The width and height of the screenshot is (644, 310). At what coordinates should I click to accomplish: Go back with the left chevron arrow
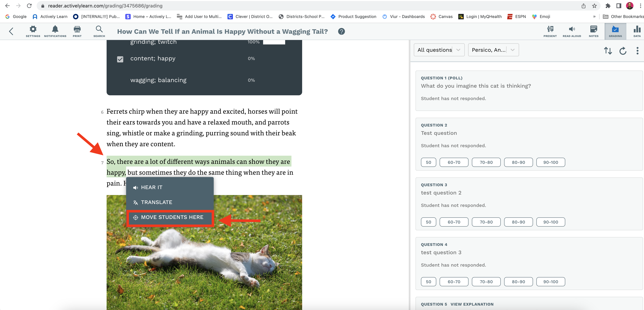(x=11, y=32)
